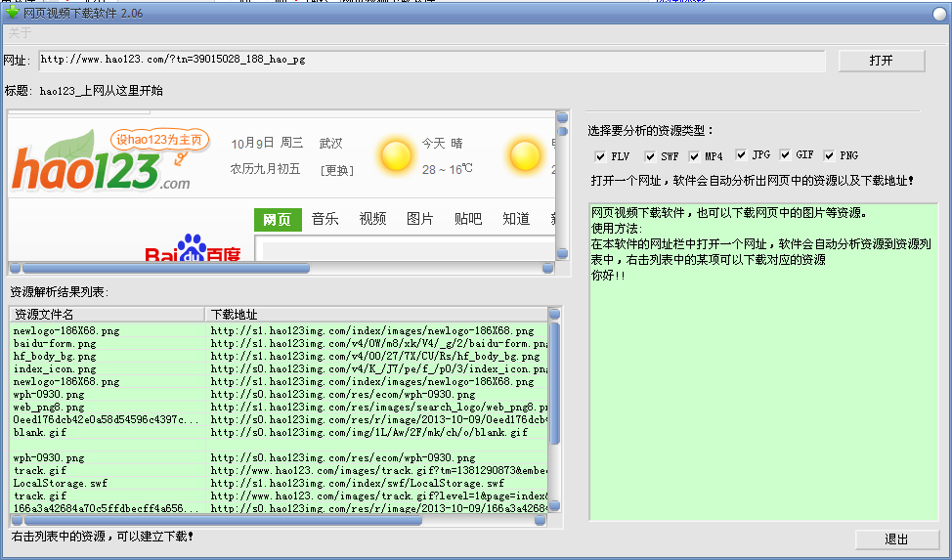Click the 下载地址 column header

click(376, 314)
